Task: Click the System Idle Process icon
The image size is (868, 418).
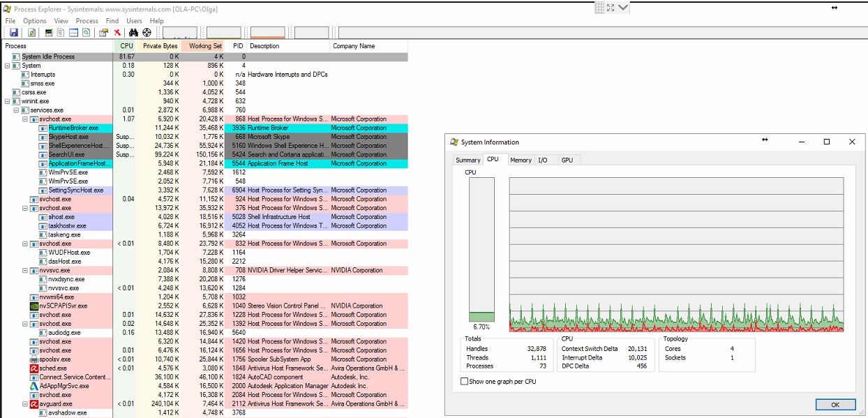Action: tap(16, 57)
